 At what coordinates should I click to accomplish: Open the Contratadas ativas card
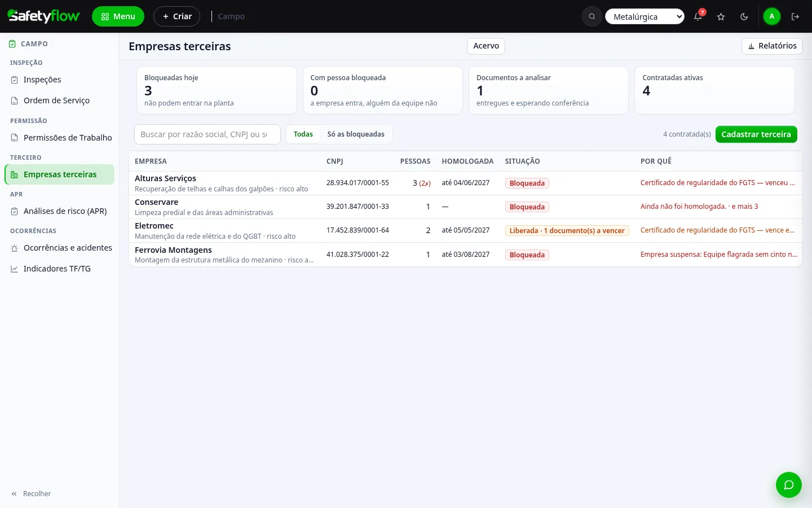714,90
